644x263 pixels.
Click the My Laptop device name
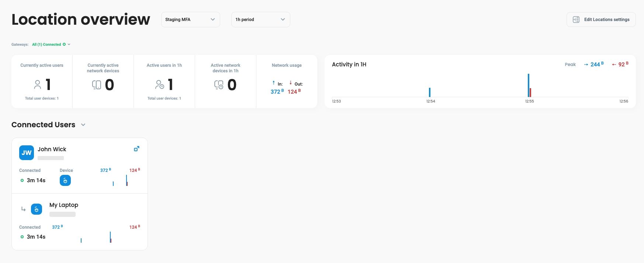coord(64,205)
